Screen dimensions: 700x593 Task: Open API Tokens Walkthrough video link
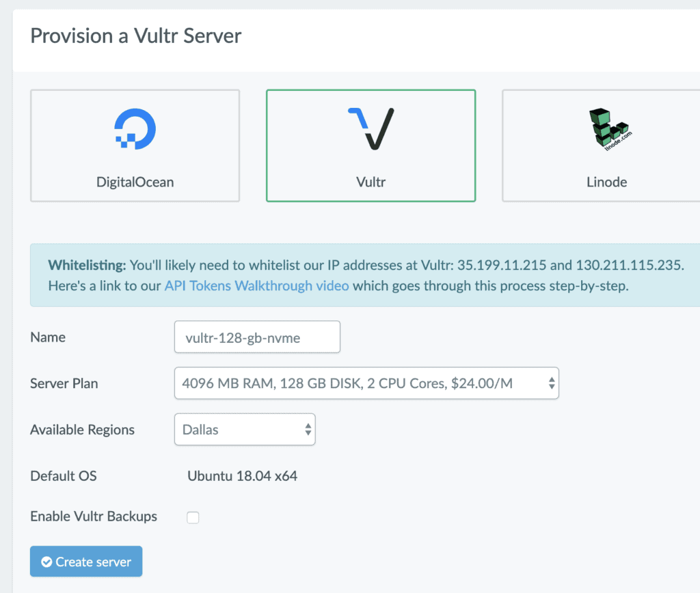click(x=257, y=286)
